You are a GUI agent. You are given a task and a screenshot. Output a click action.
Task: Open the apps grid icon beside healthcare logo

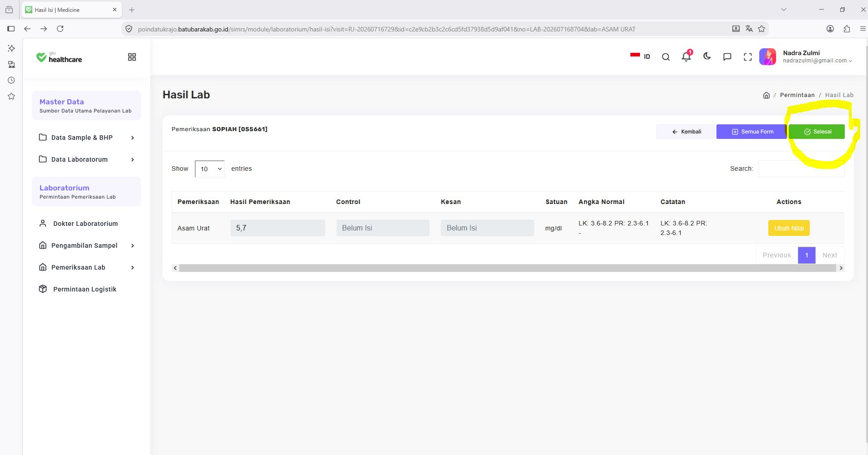coord(132,57)
